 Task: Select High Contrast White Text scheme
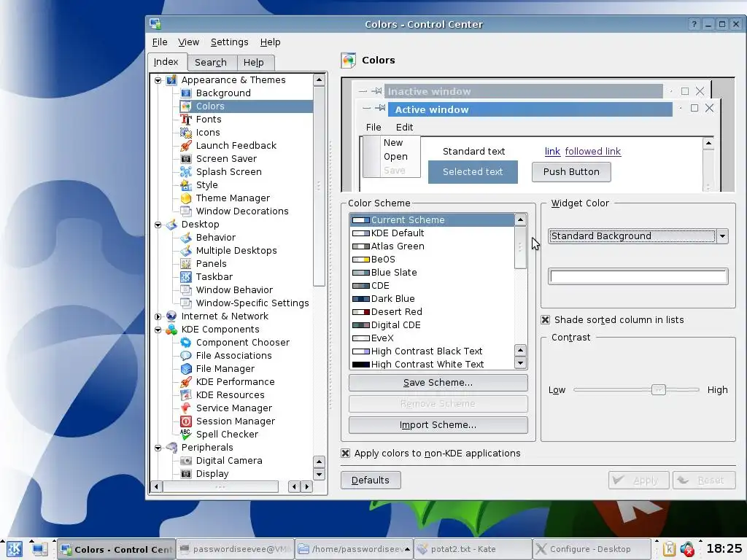click(x=433, y=365)
